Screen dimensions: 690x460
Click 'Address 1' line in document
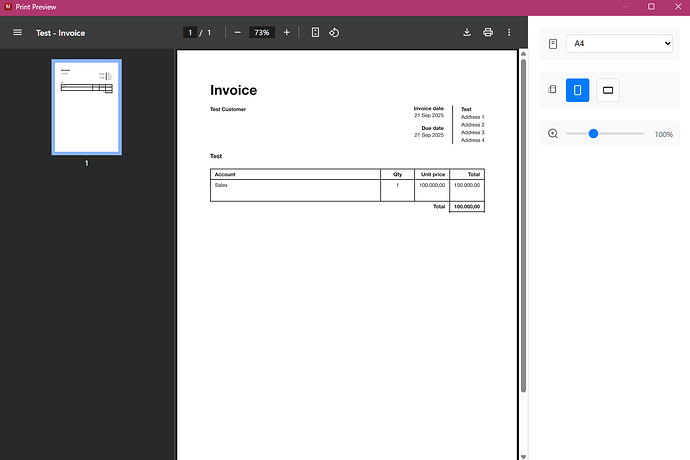pyautogui.click(x=473, y=117)
